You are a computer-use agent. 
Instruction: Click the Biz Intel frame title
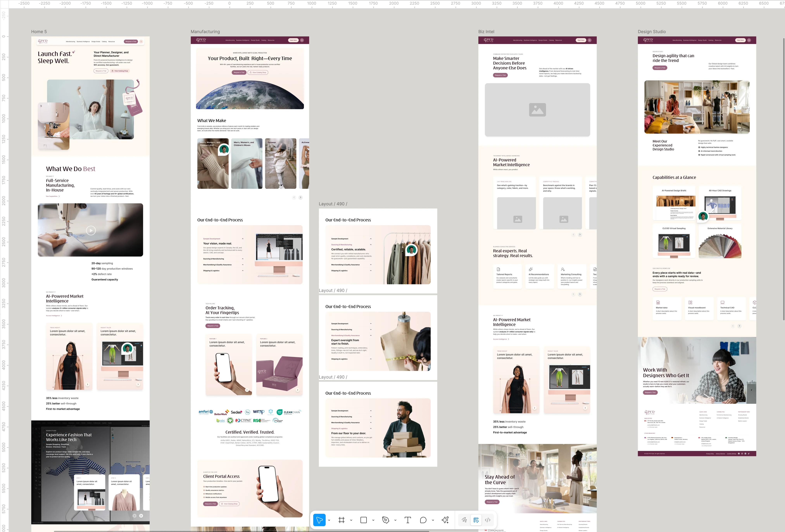pyautogui.click(x=486, y=32)
